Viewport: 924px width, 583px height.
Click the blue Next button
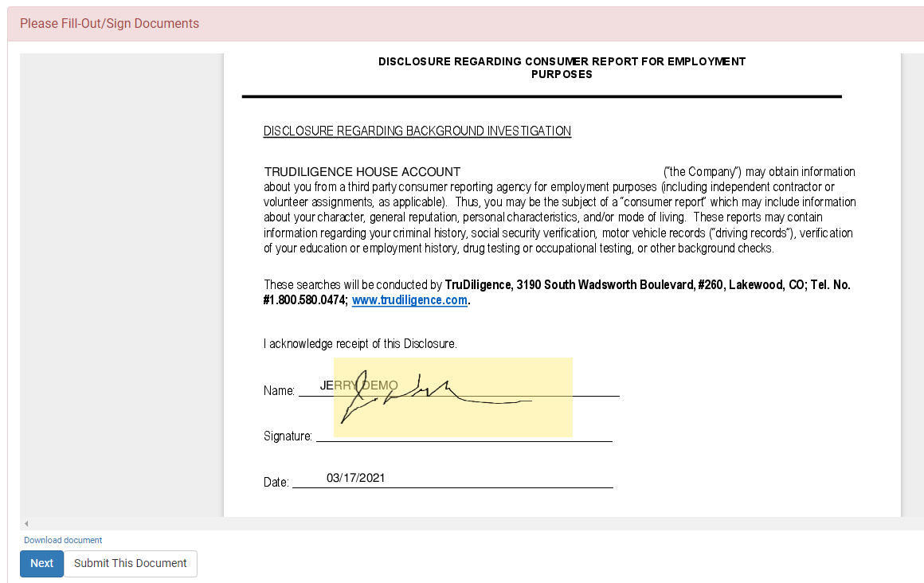tap(42, 564)
